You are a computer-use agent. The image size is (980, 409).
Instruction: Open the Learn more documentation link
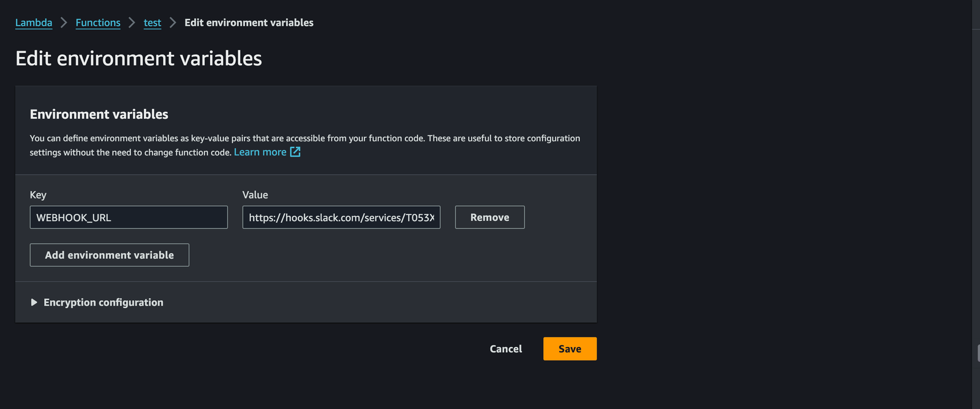260,152
